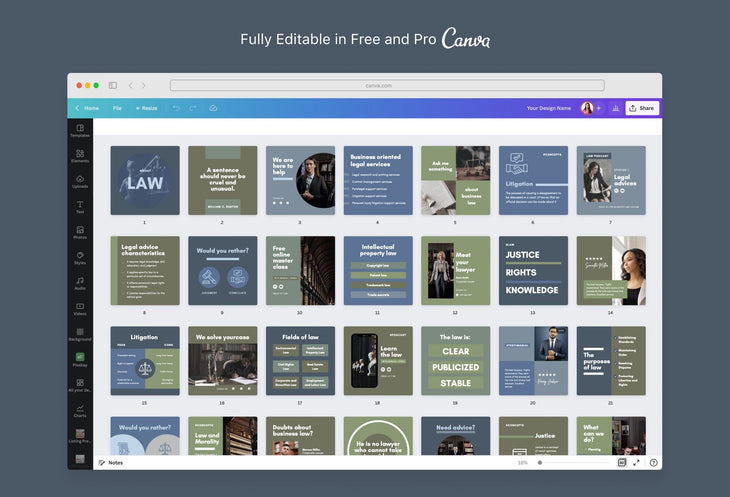730x497 pixels.
Task: Go back to Home via chevron
Action: coord(78,108)
